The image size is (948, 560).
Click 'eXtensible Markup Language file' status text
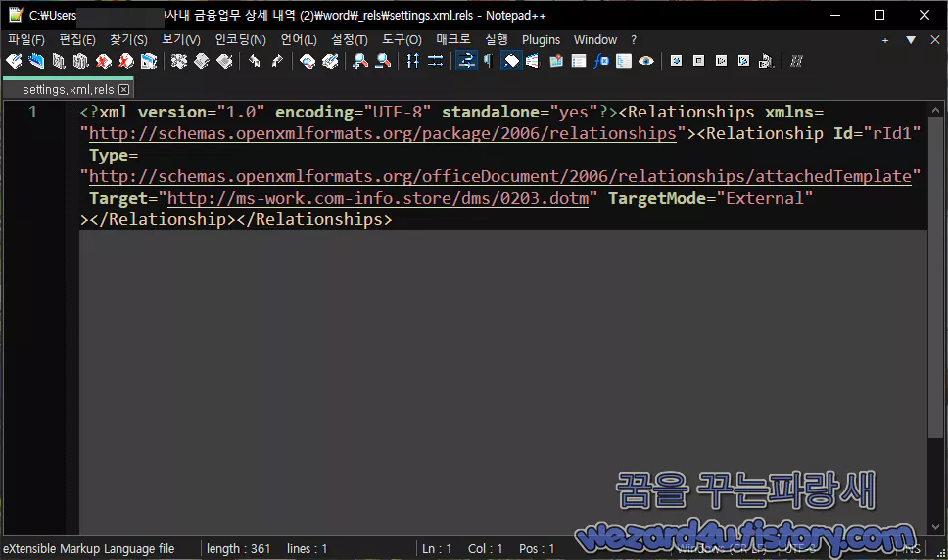(89, 548)
